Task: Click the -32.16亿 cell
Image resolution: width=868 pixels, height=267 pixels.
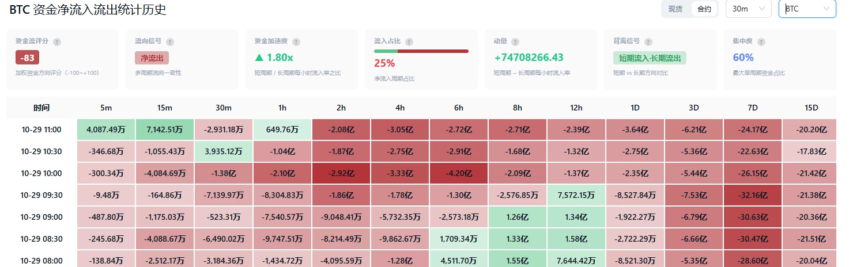Action: (753, 195)
